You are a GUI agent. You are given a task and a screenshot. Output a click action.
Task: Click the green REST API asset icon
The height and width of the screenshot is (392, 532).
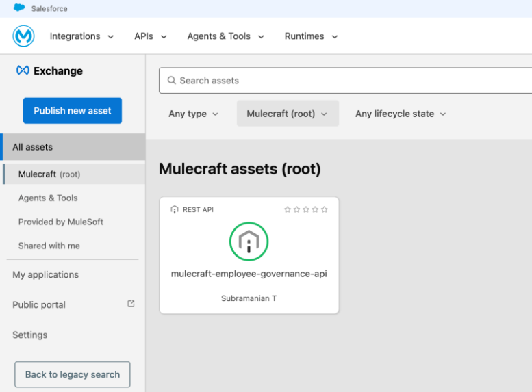(249, 241)
